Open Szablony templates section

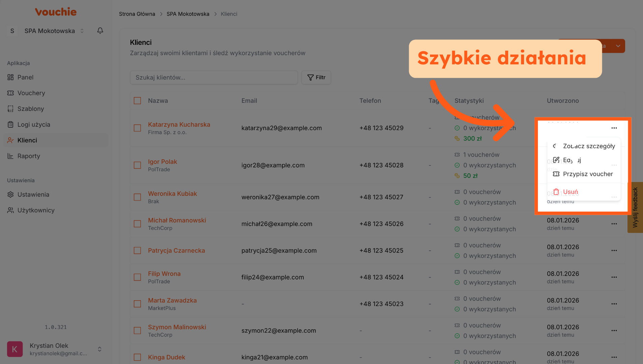click(x=31, y=109)
